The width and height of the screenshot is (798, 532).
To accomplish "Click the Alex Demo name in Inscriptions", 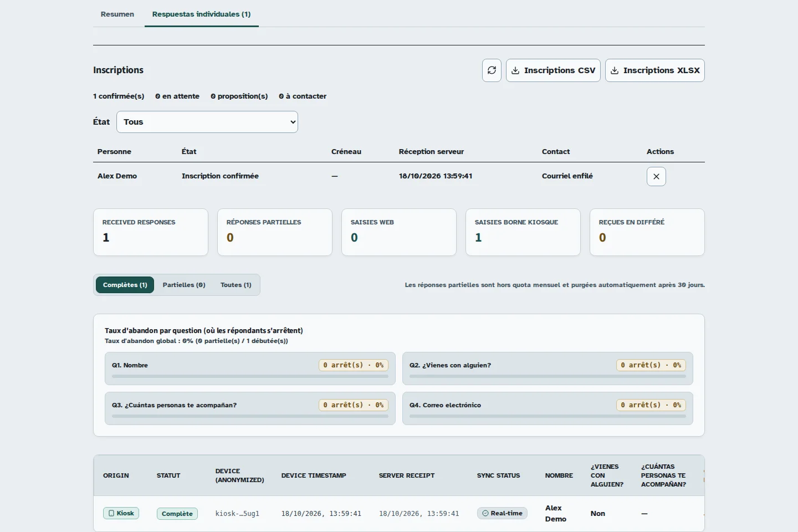I will (117, 176).
